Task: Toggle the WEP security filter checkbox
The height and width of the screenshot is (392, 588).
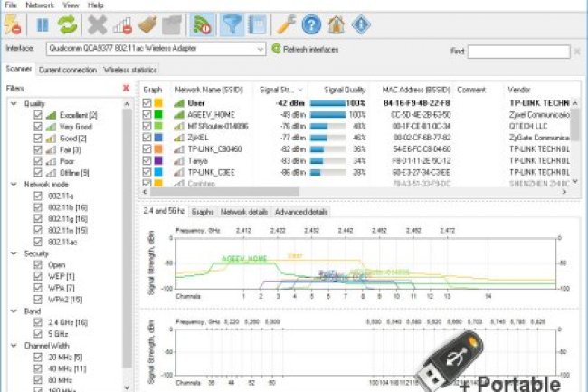Action: 38,276
